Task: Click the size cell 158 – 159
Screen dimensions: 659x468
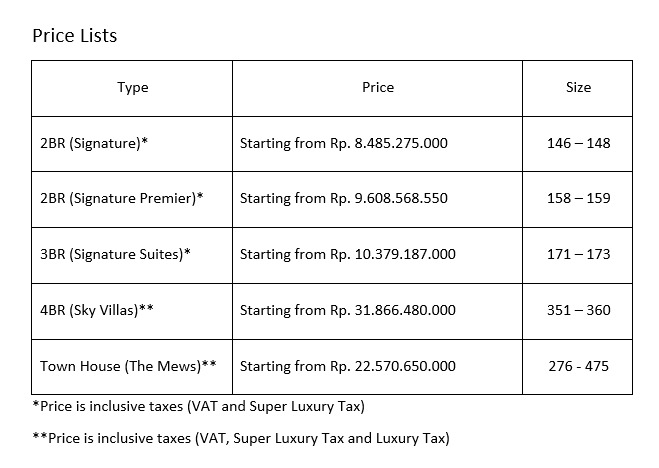Action: click(578, 198)
